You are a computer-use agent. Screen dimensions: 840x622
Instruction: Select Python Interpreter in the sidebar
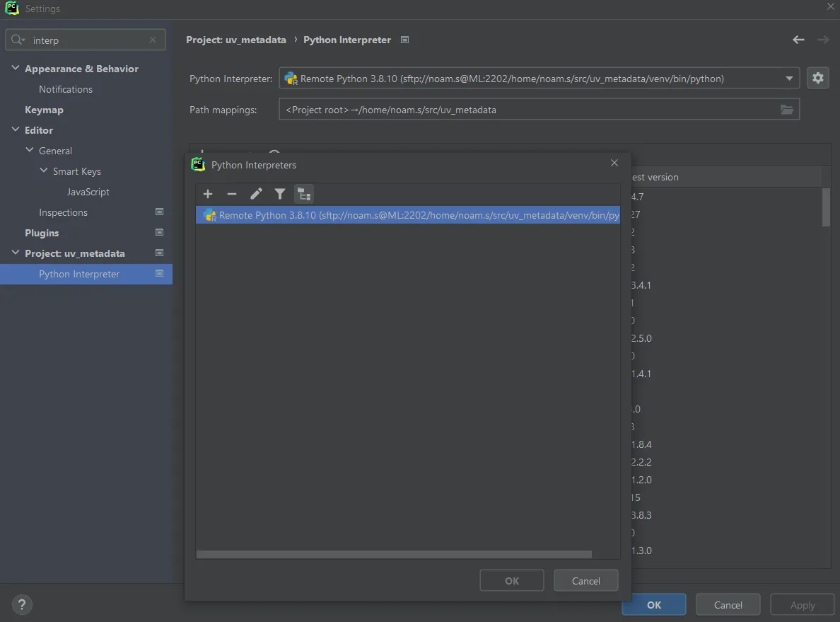(86, 274)
